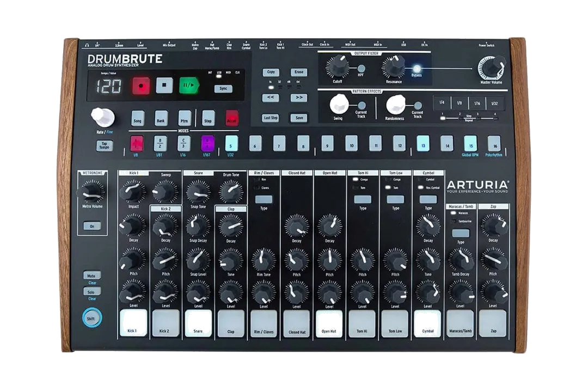This screenshot has width=588, height=392.
Task: Trigger the Rim / Claves pad
Action: [x=264, y=323]
